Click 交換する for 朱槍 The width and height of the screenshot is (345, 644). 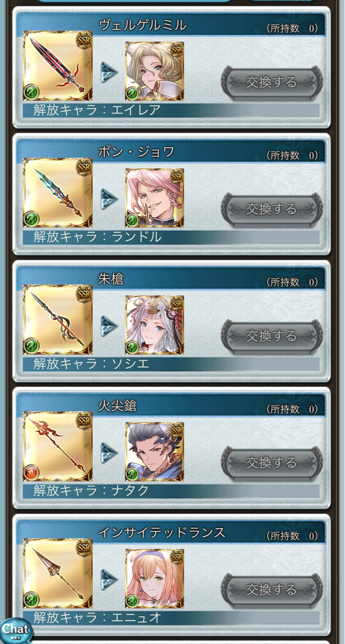pyautogui.click(x=272, y=336)
